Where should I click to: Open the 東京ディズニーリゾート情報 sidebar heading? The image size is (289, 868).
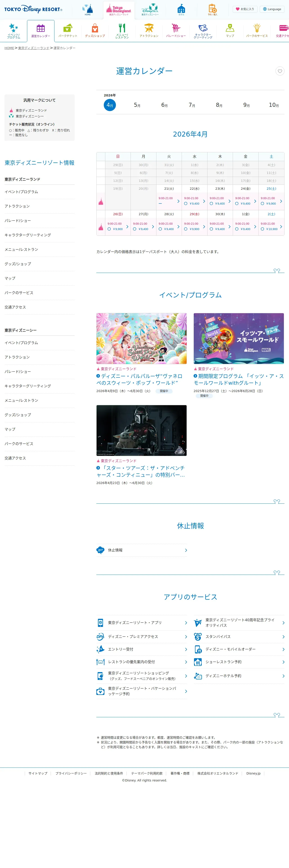39,163
